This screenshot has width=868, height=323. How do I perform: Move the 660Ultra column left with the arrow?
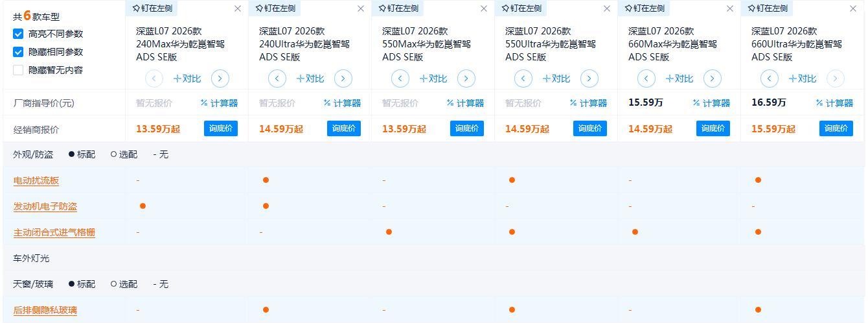click(x=770, y=78)
